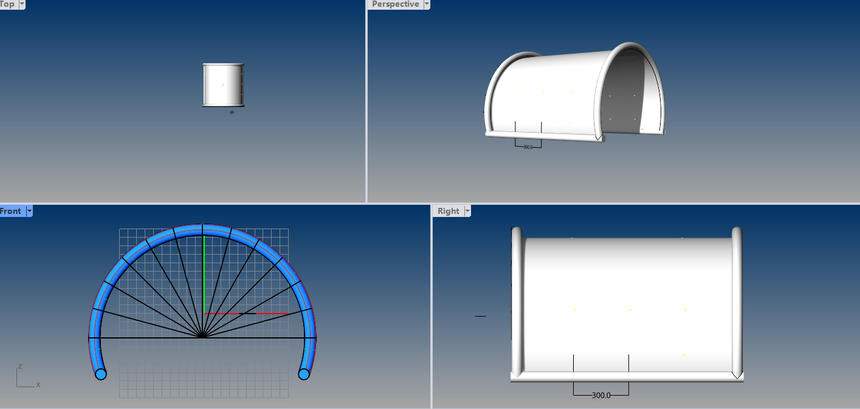Screen dimensions: 860x409
Task: Activate the Perspective viewport title
Action: point(395,5)
